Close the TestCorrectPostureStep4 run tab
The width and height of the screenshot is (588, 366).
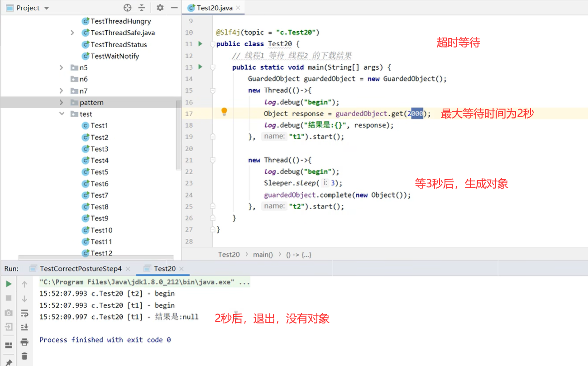click(x=128, y=269)
